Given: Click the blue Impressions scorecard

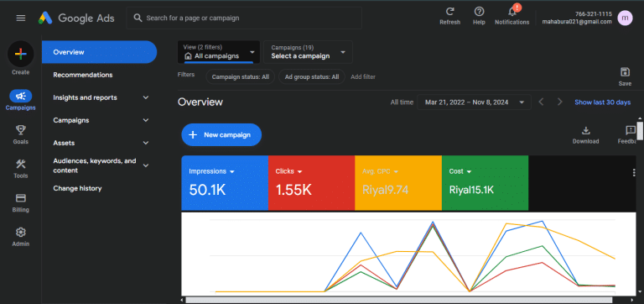Looking at the screenshot, I should [x=225, y=183].
